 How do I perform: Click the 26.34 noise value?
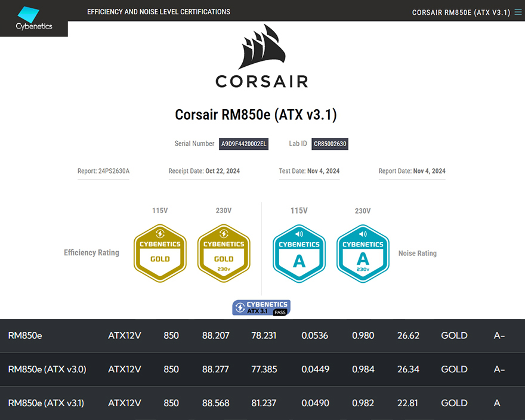coord(408,369)
